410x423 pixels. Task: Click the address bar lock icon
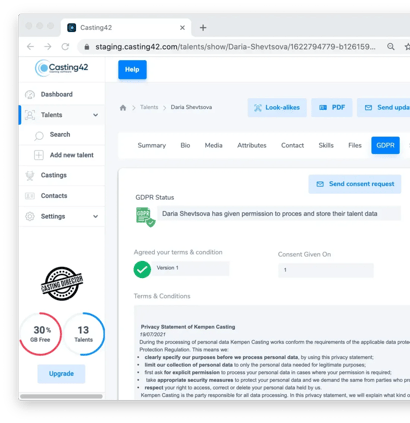87,47
